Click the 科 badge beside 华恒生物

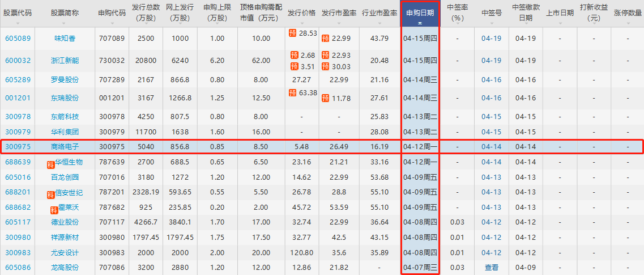point(50,166)
